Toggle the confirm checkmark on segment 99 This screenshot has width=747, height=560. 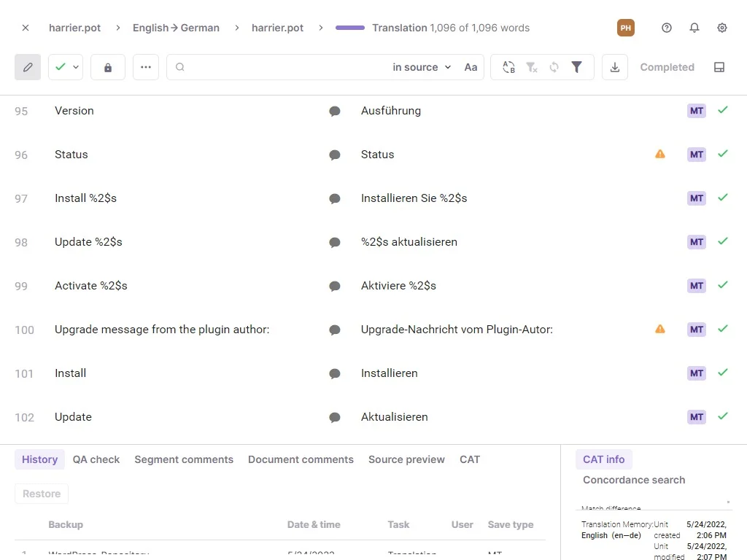[723, 285]
